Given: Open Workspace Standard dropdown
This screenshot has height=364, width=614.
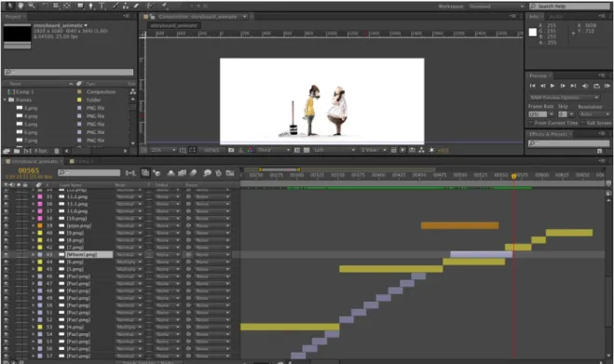Looking at the screenshot, I should tap(496, 7).
